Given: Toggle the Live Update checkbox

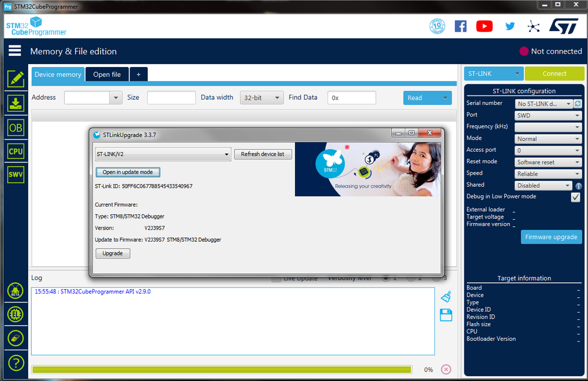Looking at the screenshot, I should click(x=276, y=279).
